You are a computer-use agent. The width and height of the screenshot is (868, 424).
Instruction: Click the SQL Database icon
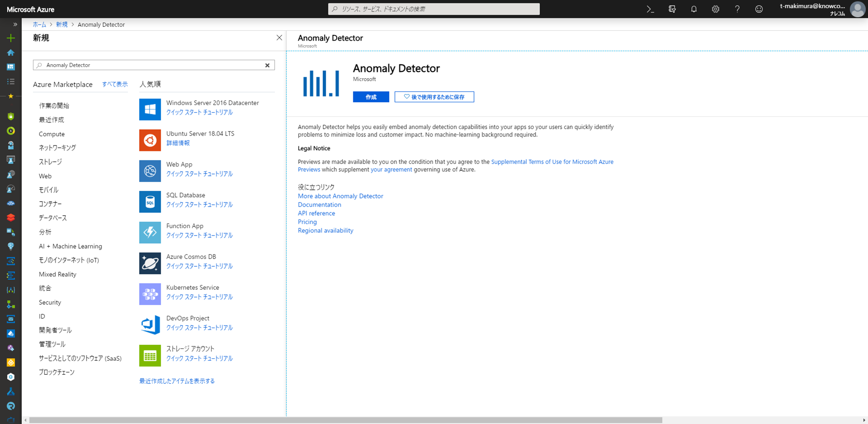point(150,202)
